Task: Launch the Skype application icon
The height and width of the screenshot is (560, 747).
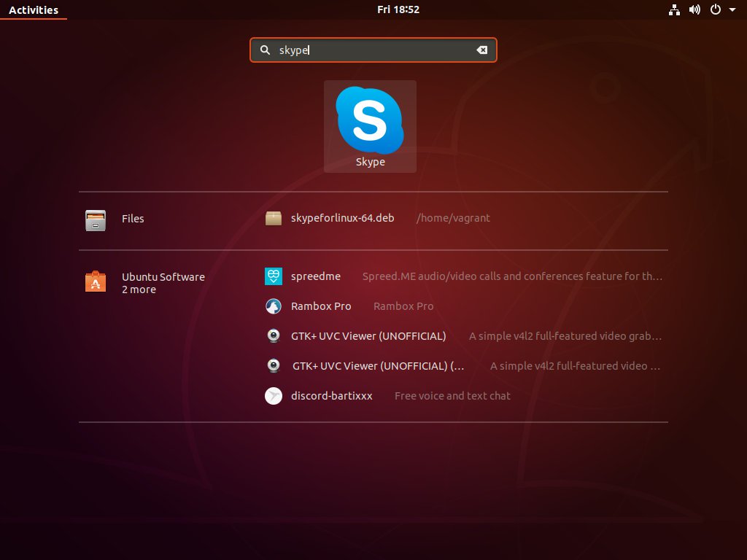Action: 370,120
